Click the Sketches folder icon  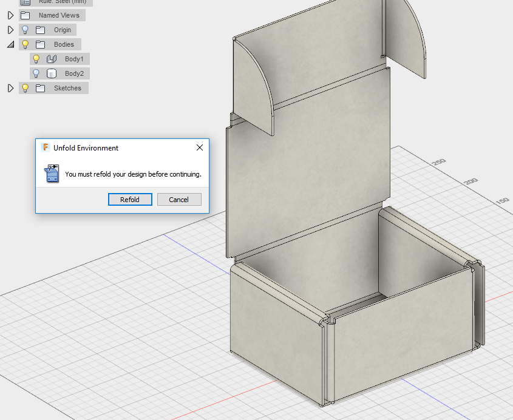tap(40, 89)
